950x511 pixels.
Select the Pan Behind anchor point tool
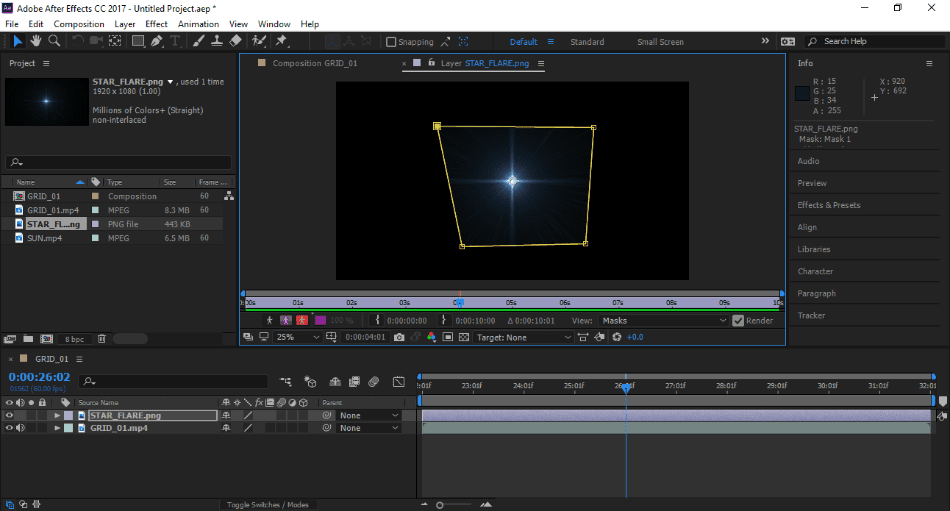click(115, 41)
